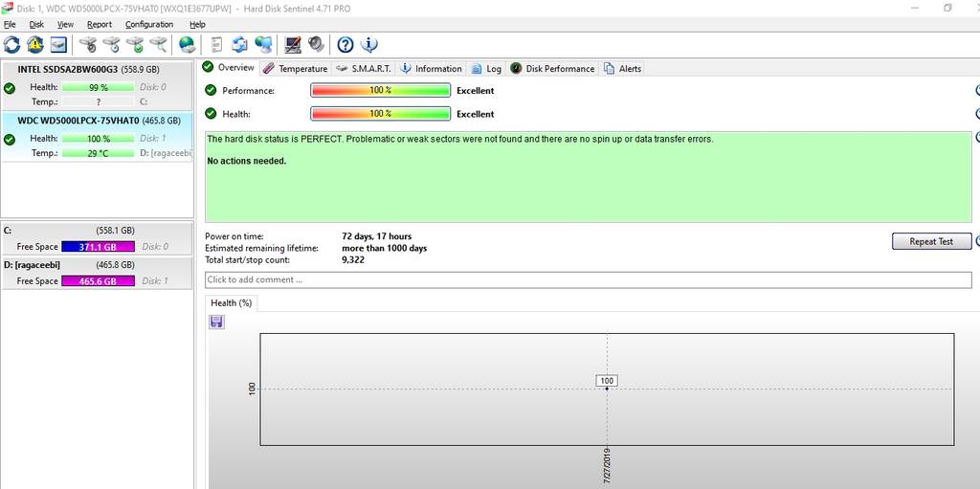Click the disk test icon with clock
980x489 pixels.
click(x=111, y=44)
